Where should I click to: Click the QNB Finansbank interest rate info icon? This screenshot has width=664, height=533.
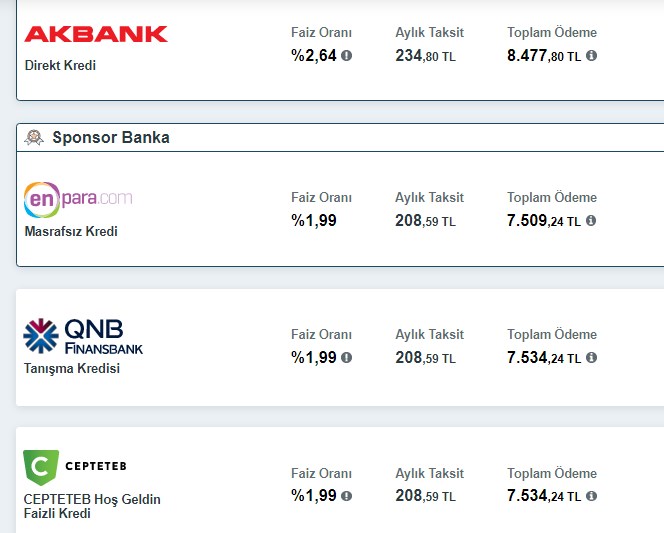(x=346, y=358)
